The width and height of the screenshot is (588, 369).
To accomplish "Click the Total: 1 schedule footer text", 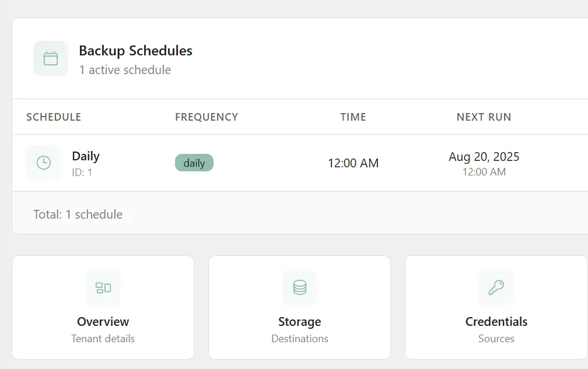I will (78, 215).
